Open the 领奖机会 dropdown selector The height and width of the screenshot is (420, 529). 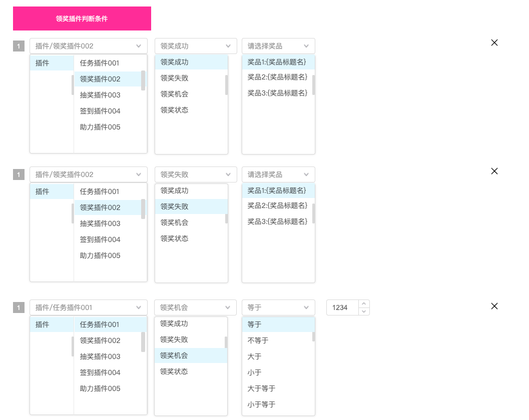(195, 307)
